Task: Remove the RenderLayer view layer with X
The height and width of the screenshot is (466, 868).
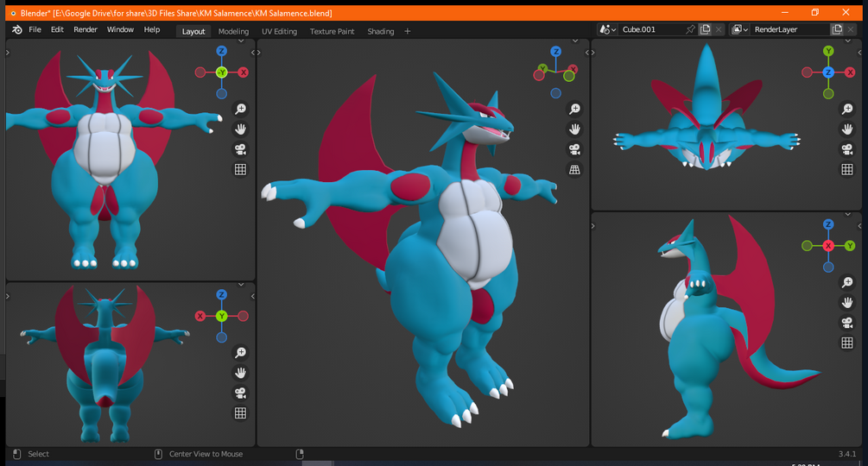Action: 851,30
